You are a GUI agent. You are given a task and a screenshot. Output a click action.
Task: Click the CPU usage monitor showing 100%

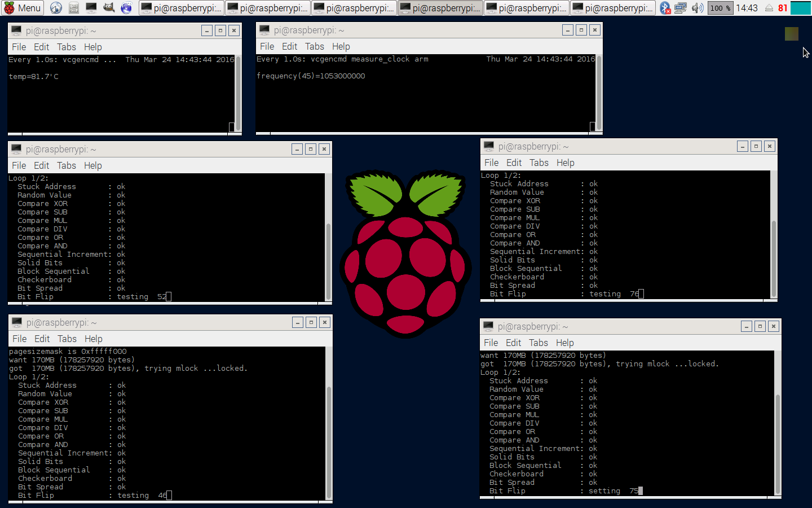(x=720, y=8)
